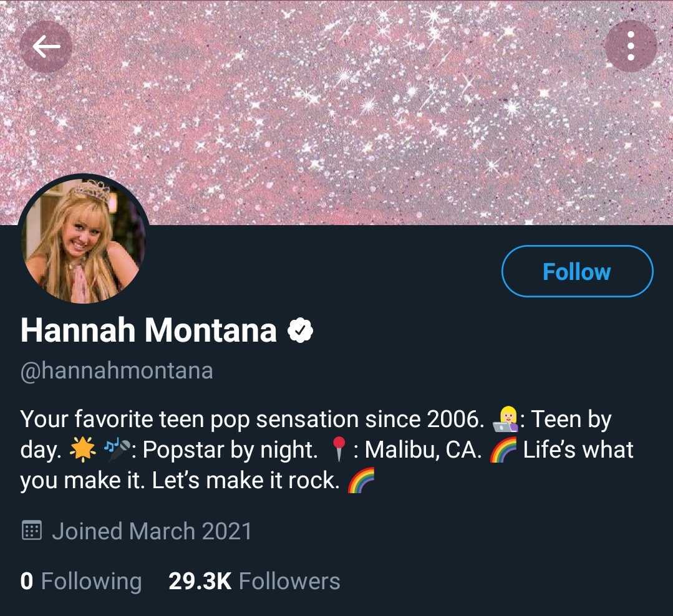
Task: Open the three-dot more options menu
Action: coord(631,47)
